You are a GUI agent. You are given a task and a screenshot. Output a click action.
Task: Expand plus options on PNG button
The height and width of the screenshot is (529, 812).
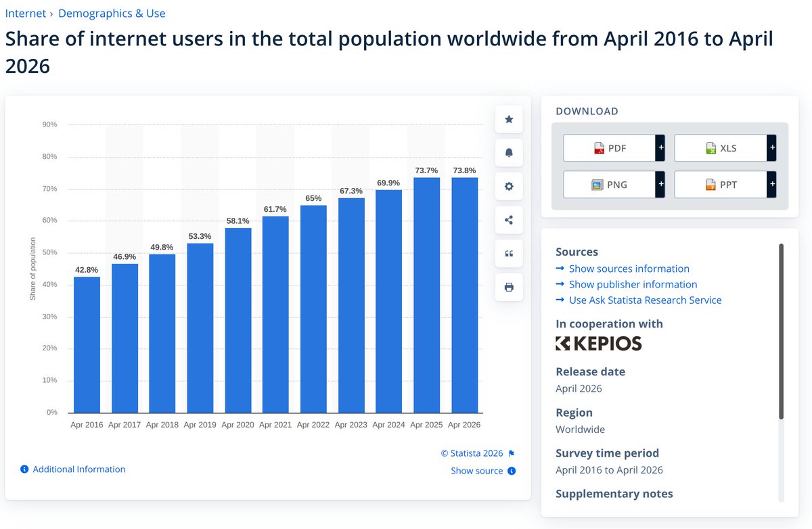(660, 184)
